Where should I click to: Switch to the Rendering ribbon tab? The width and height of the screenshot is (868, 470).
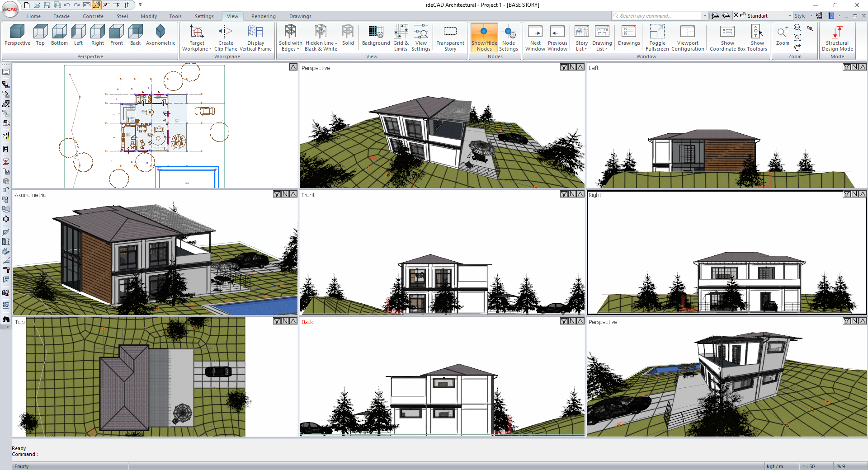[263, 16]
